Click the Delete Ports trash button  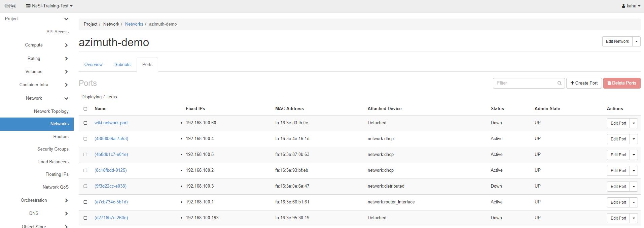[621, 83]
